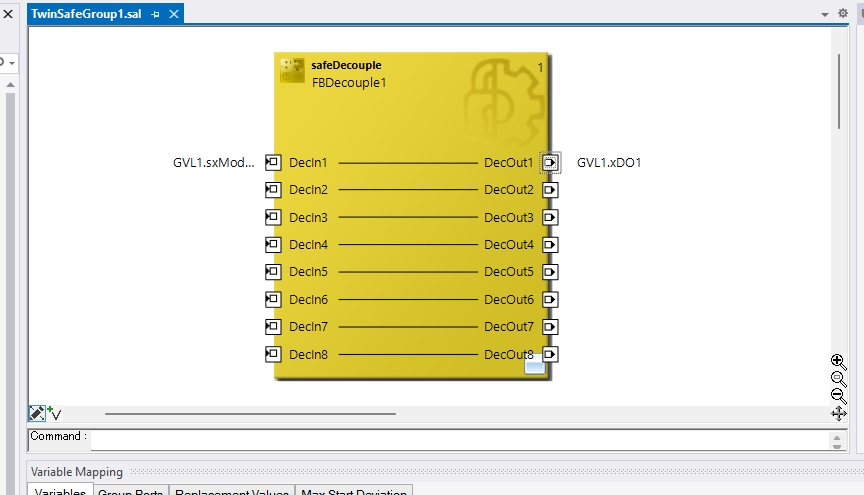This screenshot has width=864, height=495.
Task: Click the DecIn1 label text
Action: coord(308,163)
